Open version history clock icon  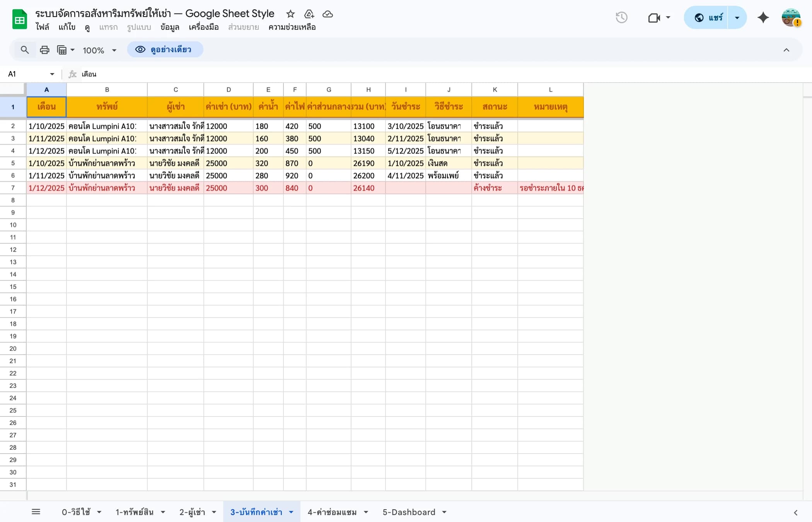tap(621, 17)
